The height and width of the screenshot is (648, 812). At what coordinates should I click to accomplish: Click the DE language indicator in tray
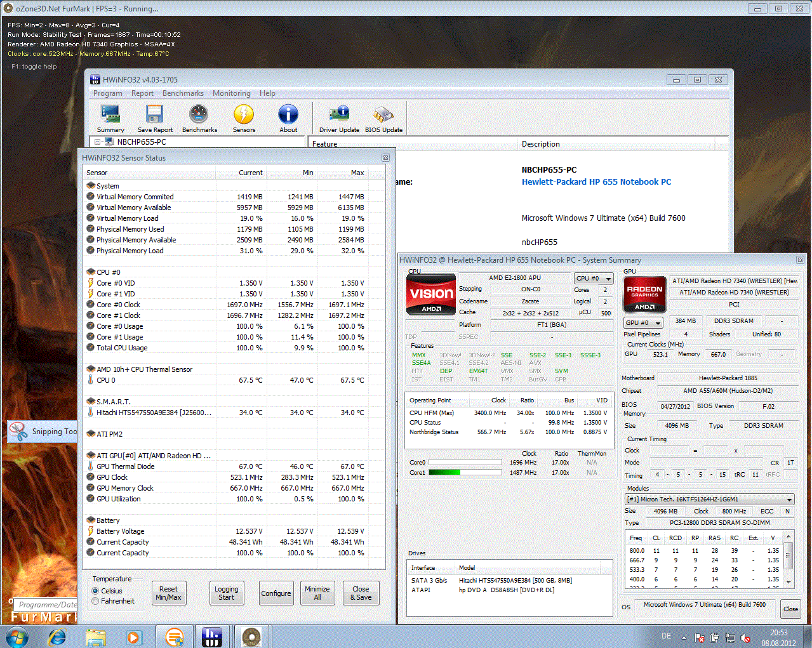coord(666,636)
